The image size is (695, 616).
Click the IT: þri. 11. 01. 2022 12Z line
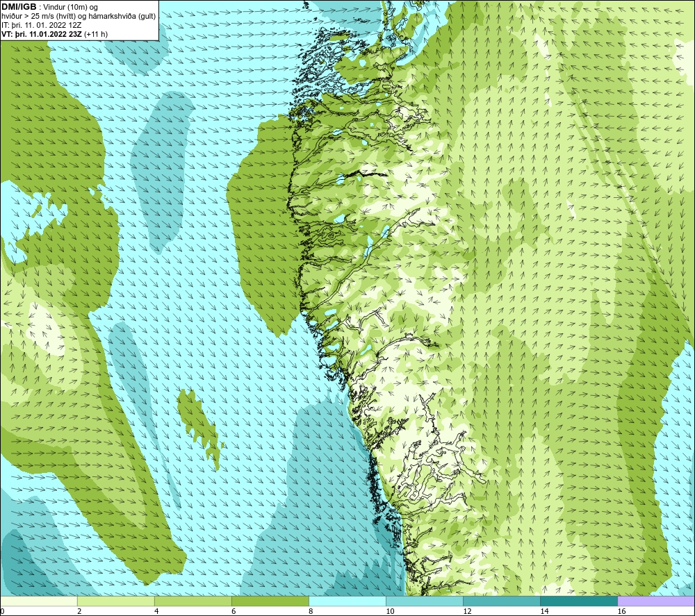click(41, 25)
